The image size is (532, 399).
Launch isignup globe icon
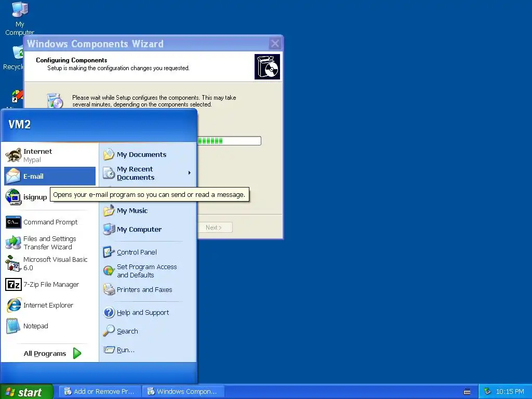pos(13,197)
